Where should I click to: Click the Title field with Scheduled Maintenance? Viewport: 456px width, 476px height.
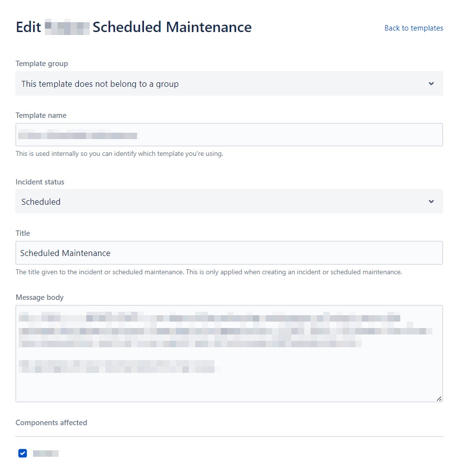[229, 253]
